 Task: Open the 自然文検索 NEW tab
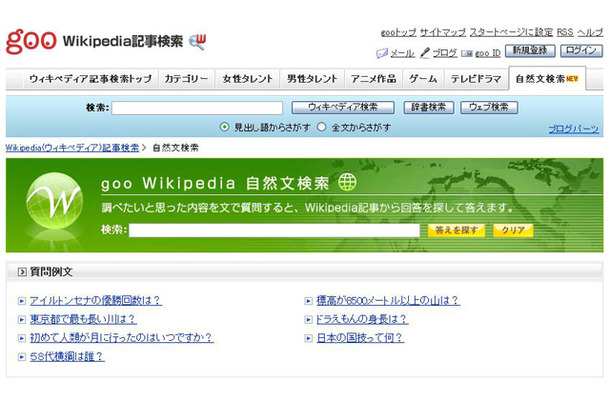pyautogui.click(x=547, y=79)
